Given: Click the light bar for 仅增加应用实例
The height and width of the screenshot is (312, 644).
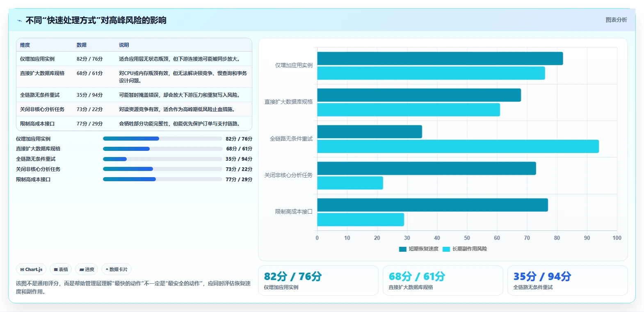Looking at the screenshot, I should (x=431, y=73).
